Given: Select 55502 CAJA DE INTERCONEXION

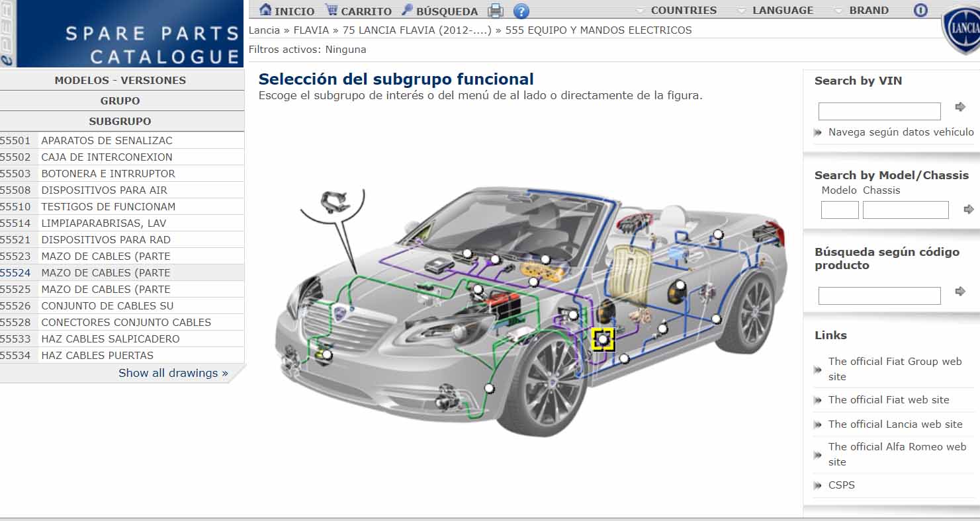Looking at the screenshot, I should tap(122, 157).
